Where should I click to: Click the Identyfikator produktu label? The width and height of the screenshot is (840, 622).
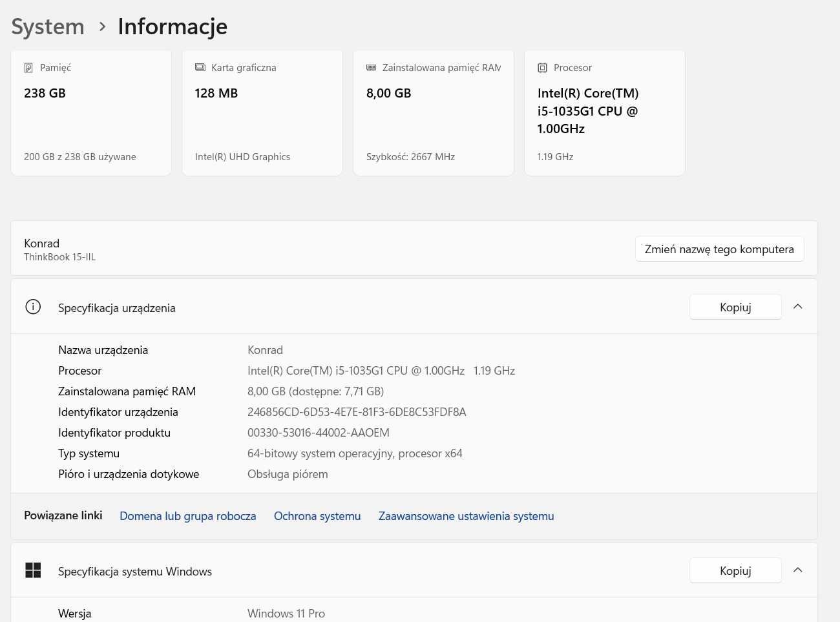tap(114, 433)
